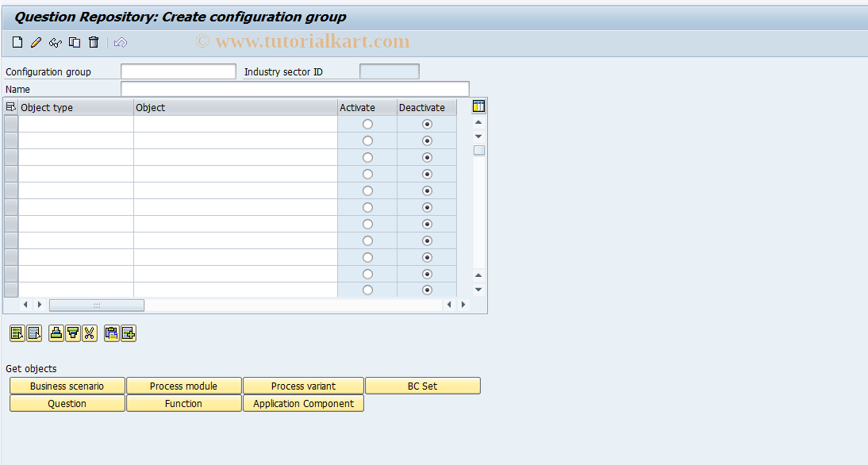This screenshot has height=465, width=868.
Task: Delete entry using the trash icon
Action: point(93,42)
